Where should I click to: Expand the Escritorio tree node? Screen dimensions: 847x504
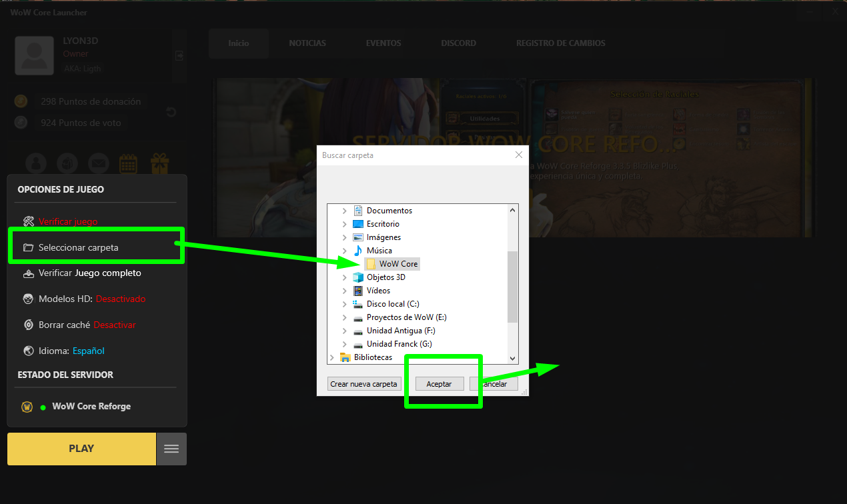click(x=344, y=224)
